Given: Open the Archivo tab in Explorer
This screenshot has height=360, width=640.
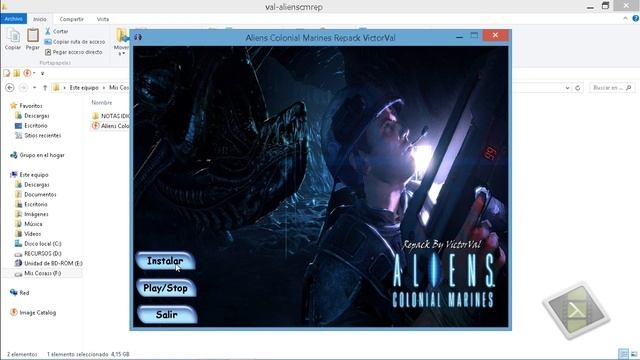Looking at the screenshot, I should pyautogui.click(x=13, y=19).
